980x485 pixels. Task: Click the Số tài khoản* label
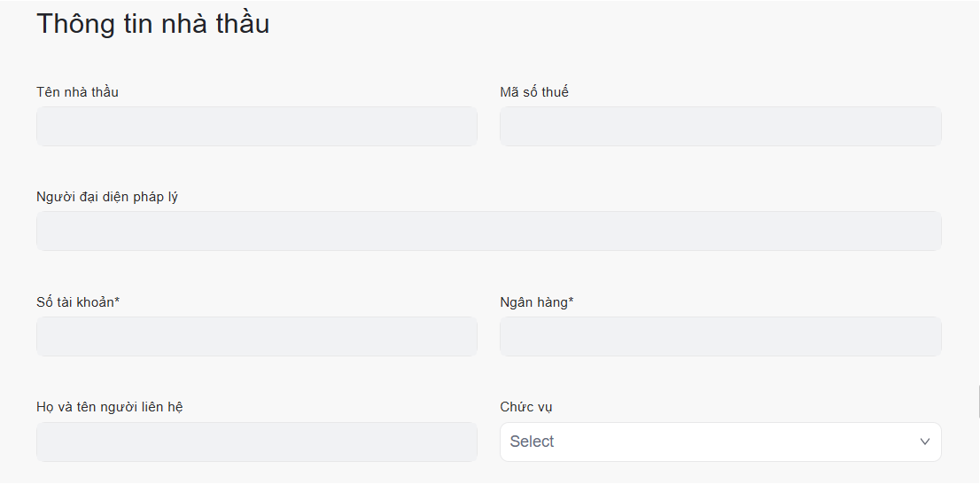pyautogui.click(x=78, y=302)
